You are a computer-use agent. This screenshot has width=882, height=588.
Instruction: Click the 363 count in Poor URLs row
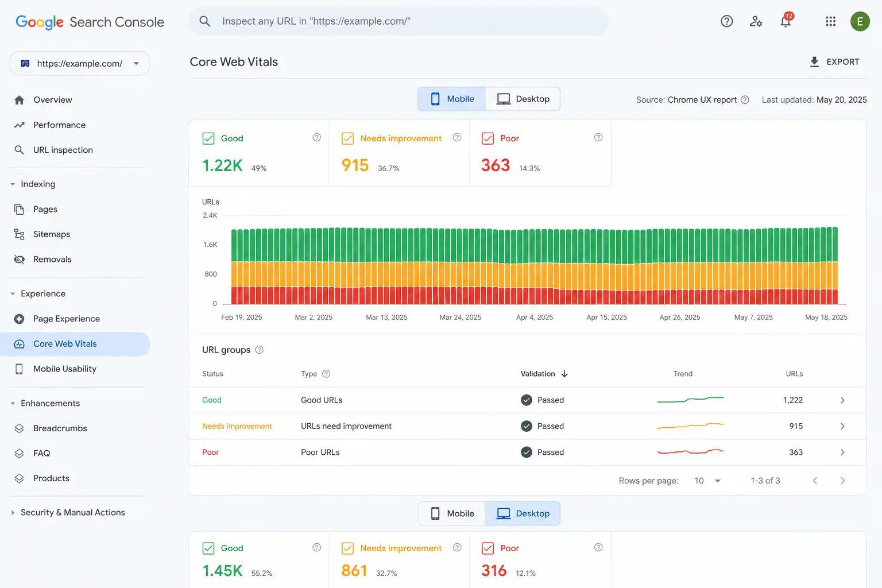click(x=796, y=452)
